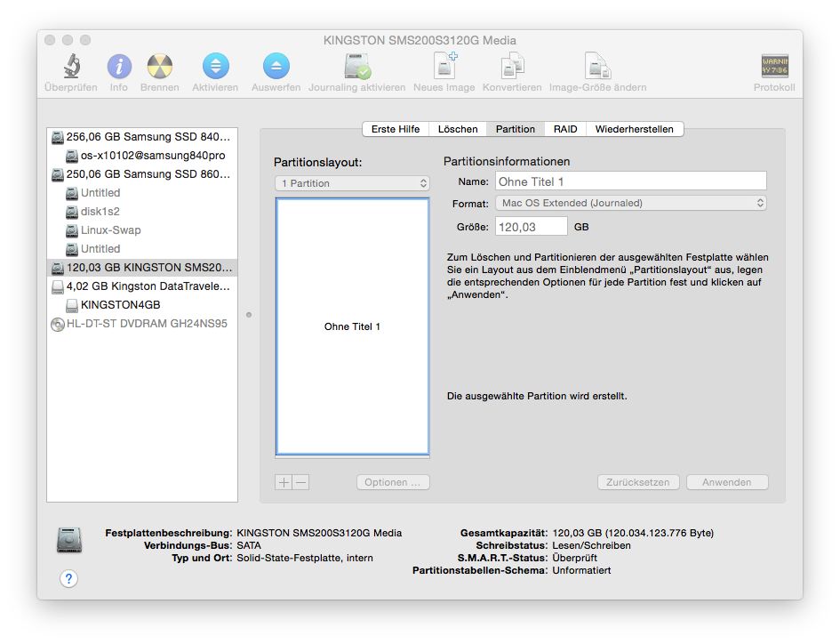
Task: Open the Partitionslayout dropdown
Action: [352, 183]
